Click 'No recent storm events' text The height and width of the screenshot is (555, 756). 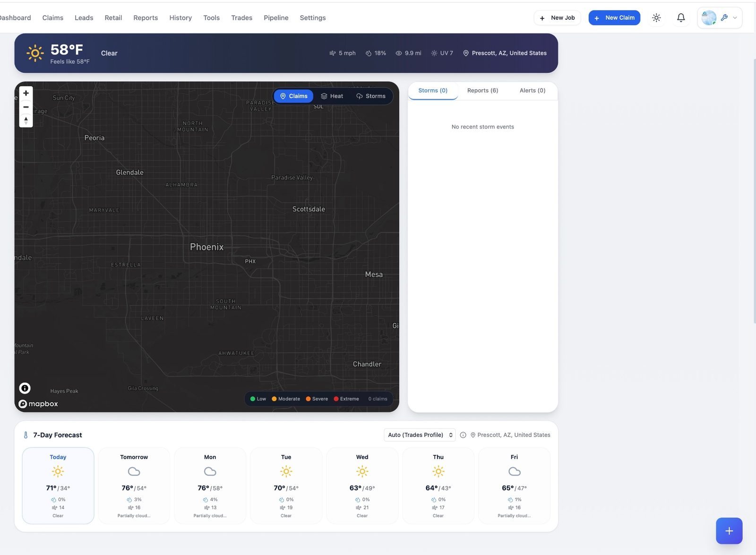(x=482, y=127)
